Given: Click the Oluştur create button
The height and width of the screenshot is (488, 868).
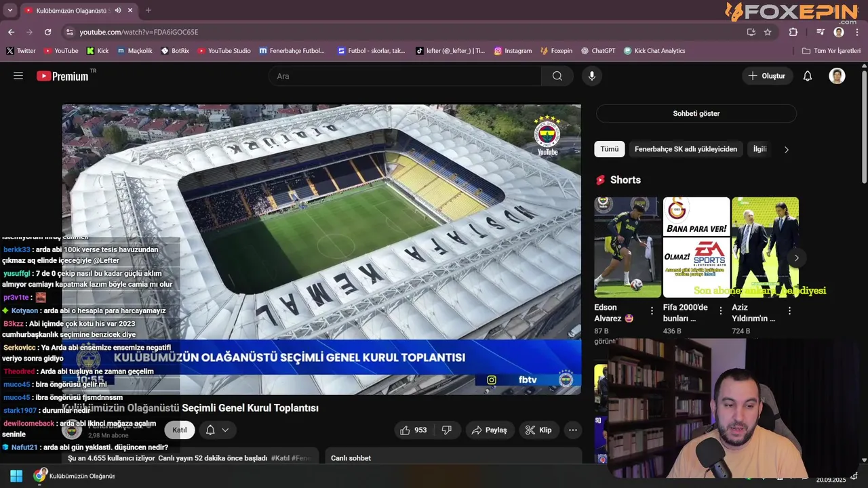Looking at the screenshot, I should click(x=767, y=76).
